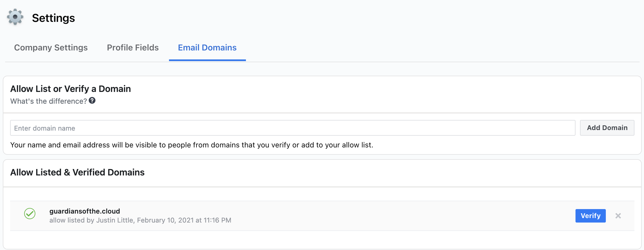Image resolution: width=644 pixels, height=250 pixels.
Task: Click the "What's the difference?" text
Action: coord(49,101)
